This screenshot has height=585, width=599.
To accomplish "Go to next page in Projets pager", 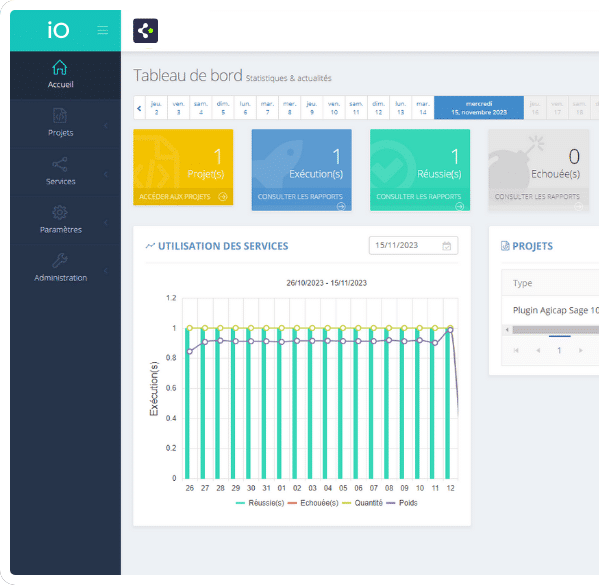I will pos(581,350).
